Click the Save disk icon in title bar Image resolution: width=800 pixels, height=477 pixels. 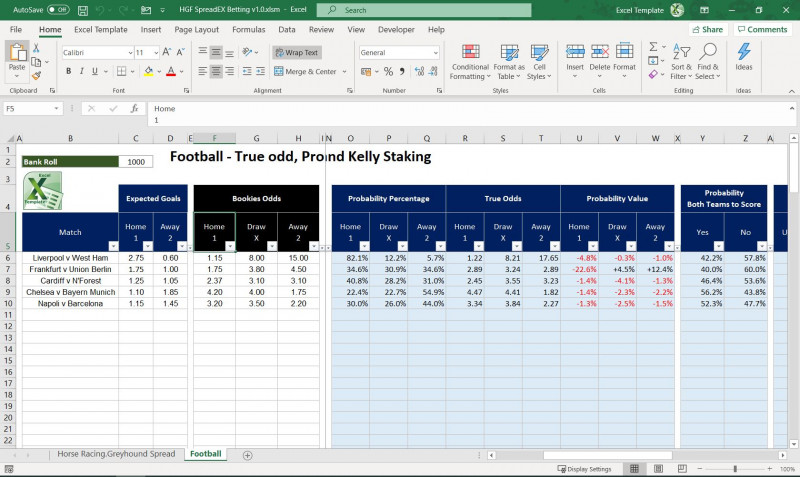click(x=83, y=10)
